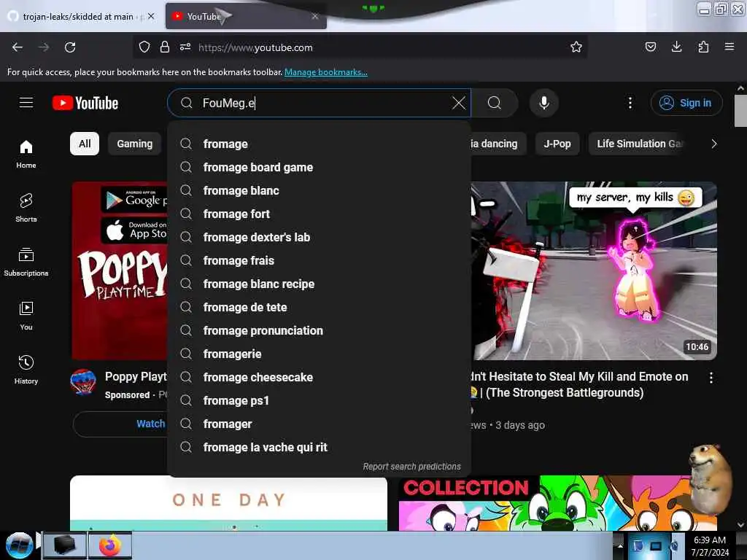Open YouTube settings three-dot menu
Screen dimensions: 747x560
[630, 103]
